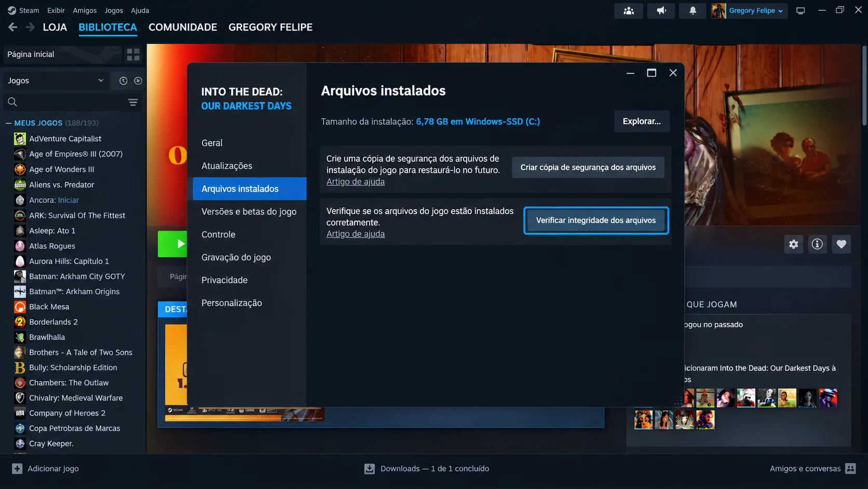Open the friends list icon in top bar
This screenshot has width=868, height=489.
tap(629, 10)
